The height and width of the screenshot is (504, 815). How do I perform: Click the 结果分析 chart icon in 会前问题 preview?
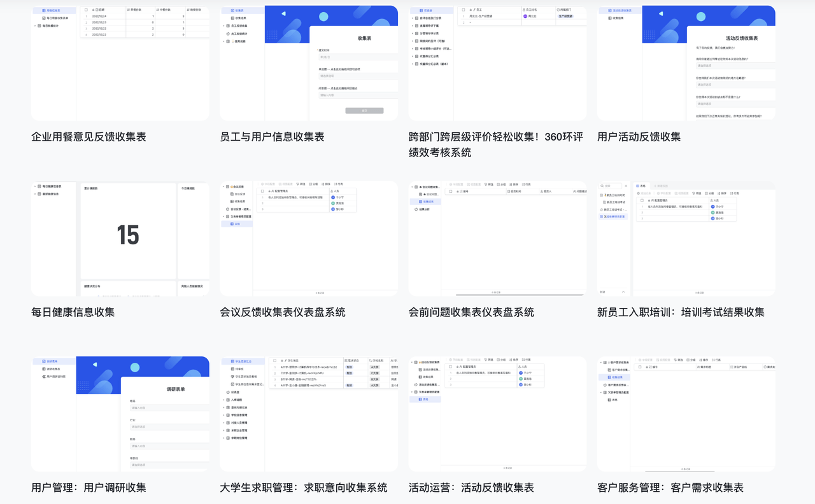tap(416, 209)
